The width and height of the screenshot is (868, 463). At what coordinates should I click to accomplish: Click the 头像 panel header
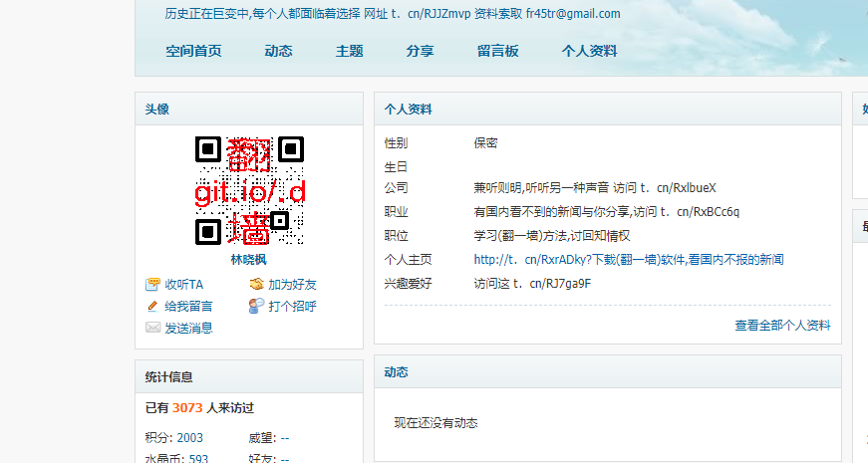coord(249,109)
